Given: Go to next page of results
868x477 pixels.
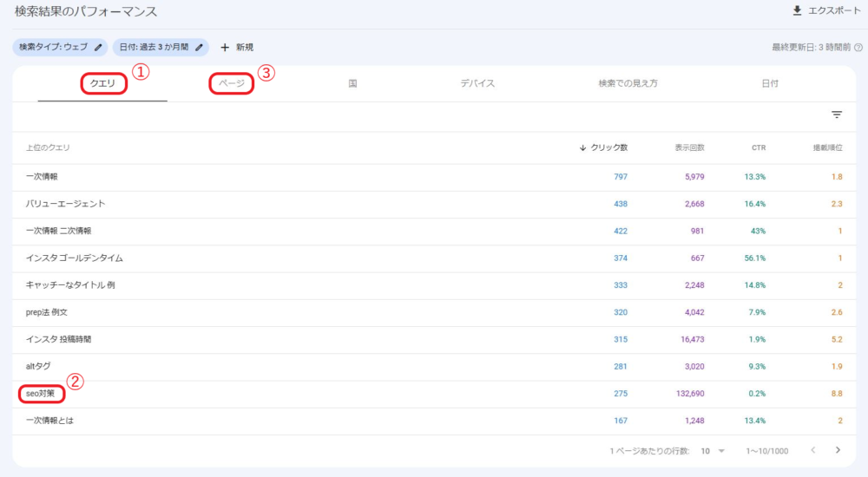Looking at the screenshot, I should 838,450.
